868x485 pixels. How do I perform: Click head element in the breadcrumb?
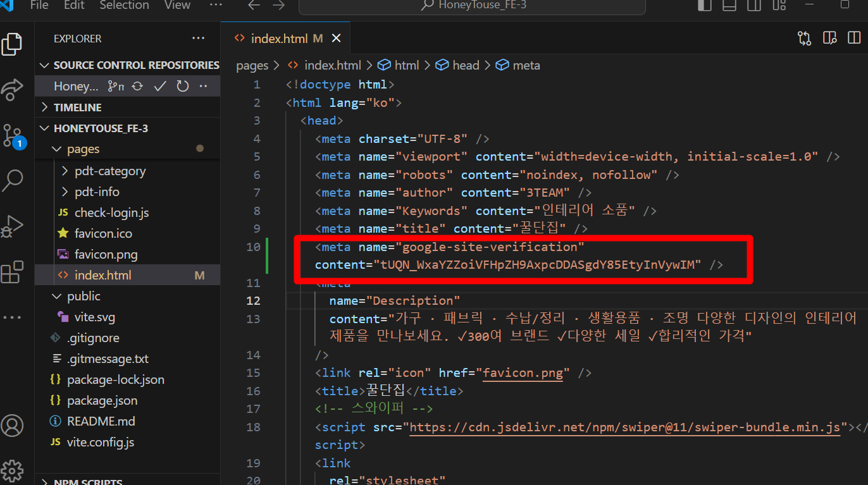coord(457,65)
